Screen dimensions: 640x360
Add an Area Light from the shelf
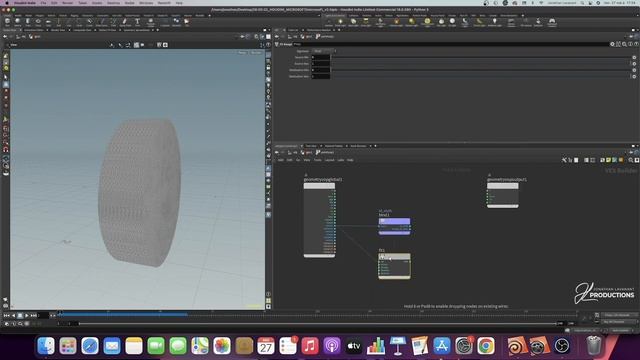(366, 22)
